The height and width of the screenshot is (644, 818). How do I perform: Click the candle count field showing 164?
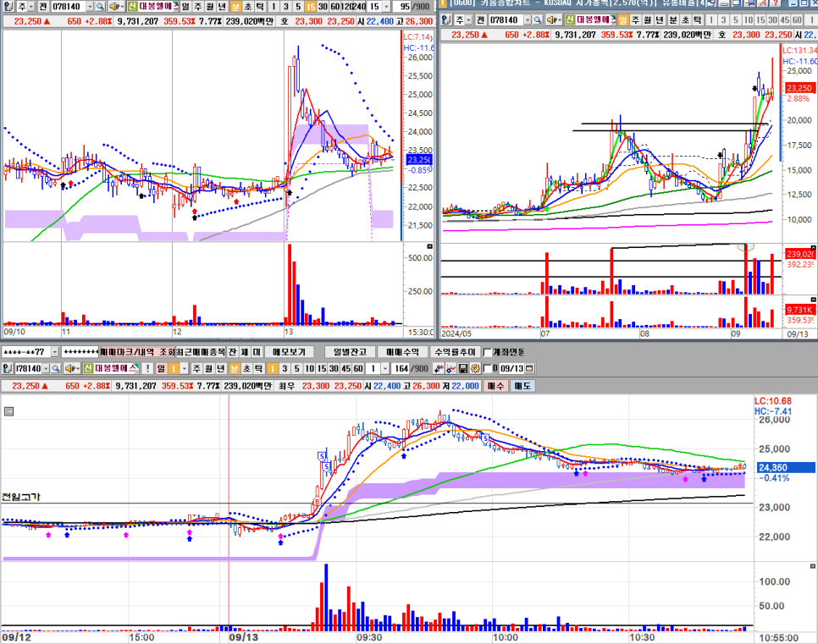(x=401, y=369)
